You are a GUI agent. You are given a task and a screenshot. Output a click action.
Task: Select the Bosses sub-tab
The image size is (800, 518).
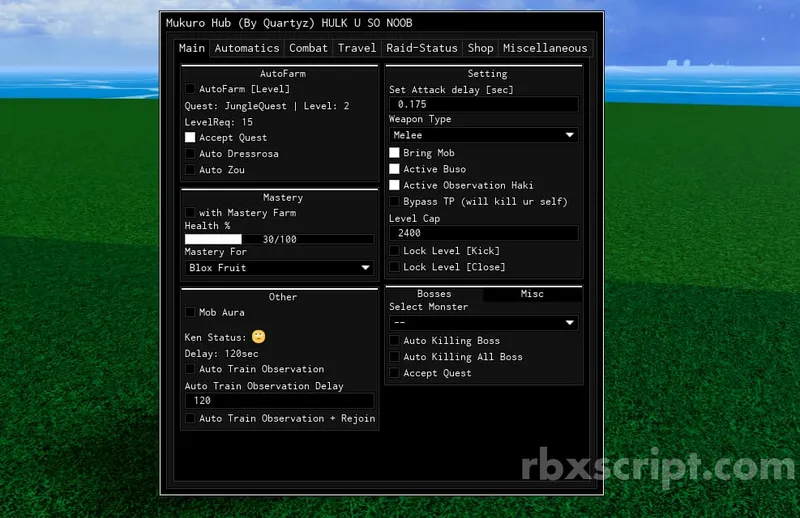point(434,294)
